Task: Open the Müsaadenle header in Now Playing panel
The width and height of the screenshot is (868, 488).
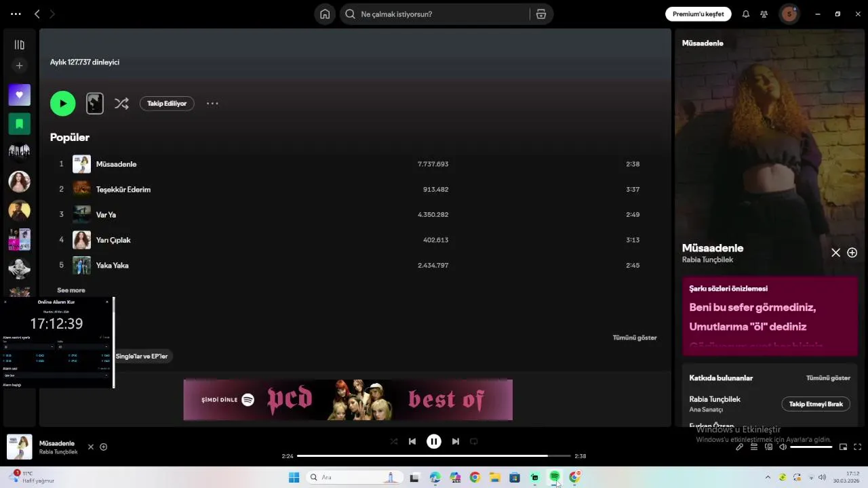Action: (703, 43)
